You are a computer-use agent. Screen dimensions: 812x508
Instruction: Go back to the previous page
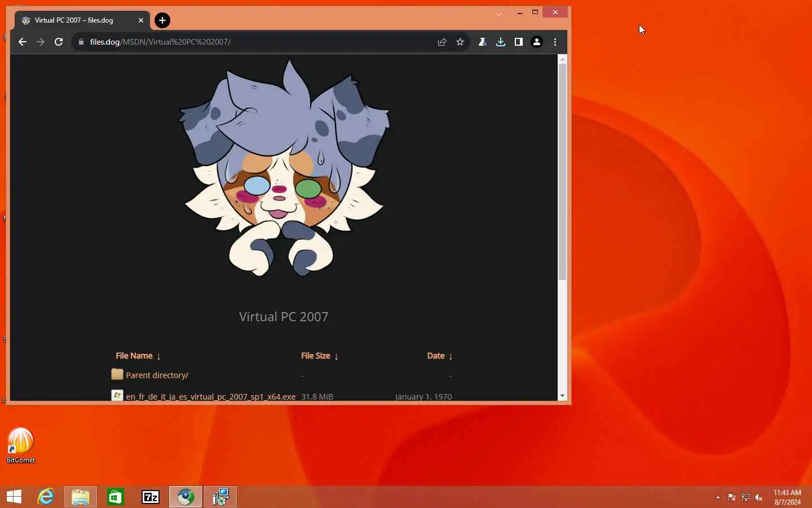[23, 42]
